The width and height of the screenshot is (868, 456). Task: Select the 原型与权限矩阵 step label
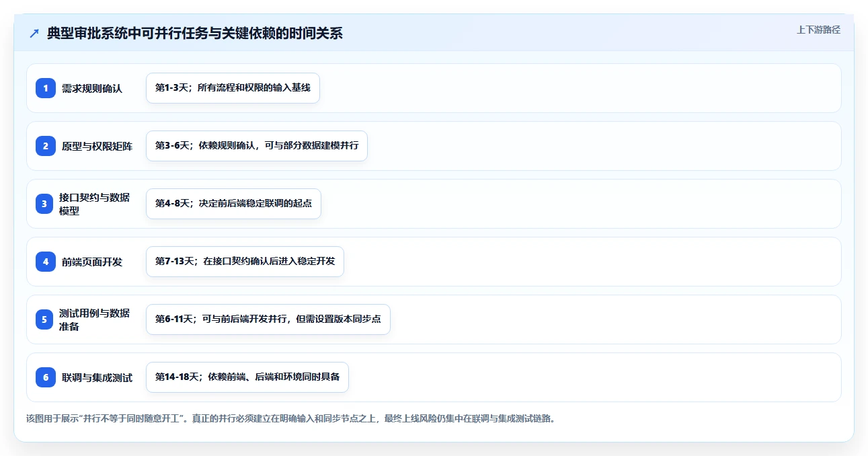(97, 146)
